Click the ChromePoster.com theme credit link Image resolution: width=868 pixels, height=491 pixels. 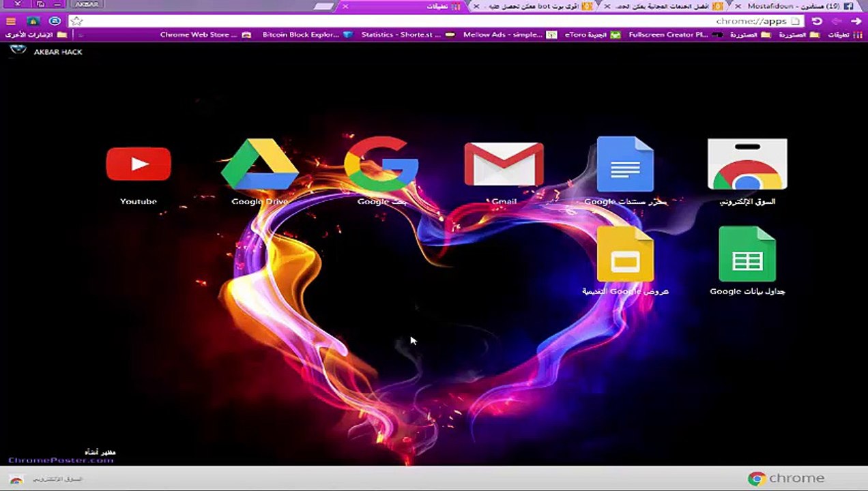[61, 460]
